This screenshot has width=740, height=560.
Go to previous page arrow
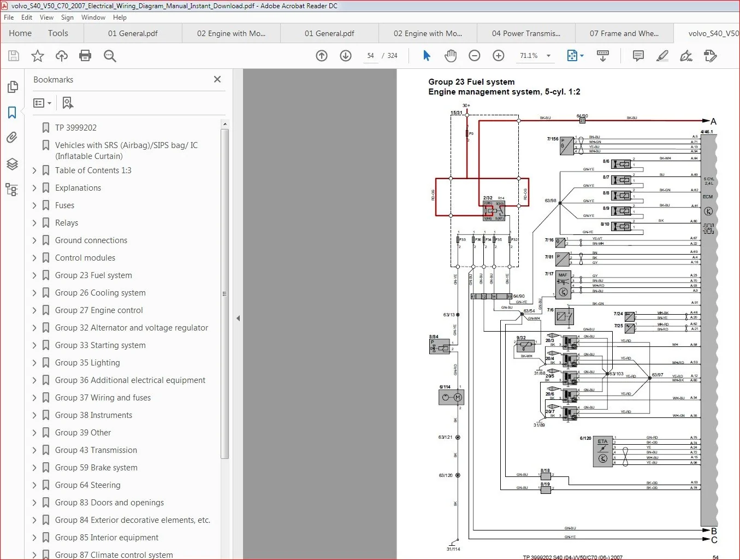(x=322, y=56)
